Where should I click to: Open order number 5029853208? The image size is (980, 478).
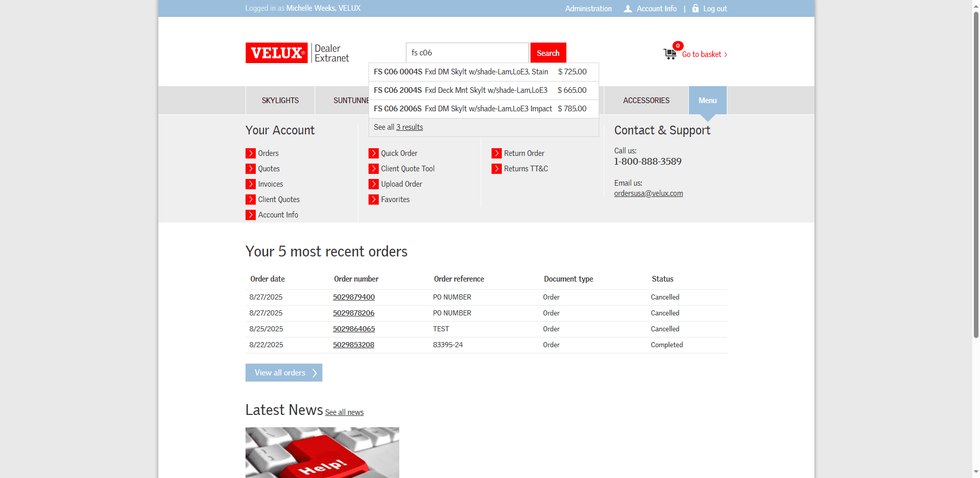(354, 345)
